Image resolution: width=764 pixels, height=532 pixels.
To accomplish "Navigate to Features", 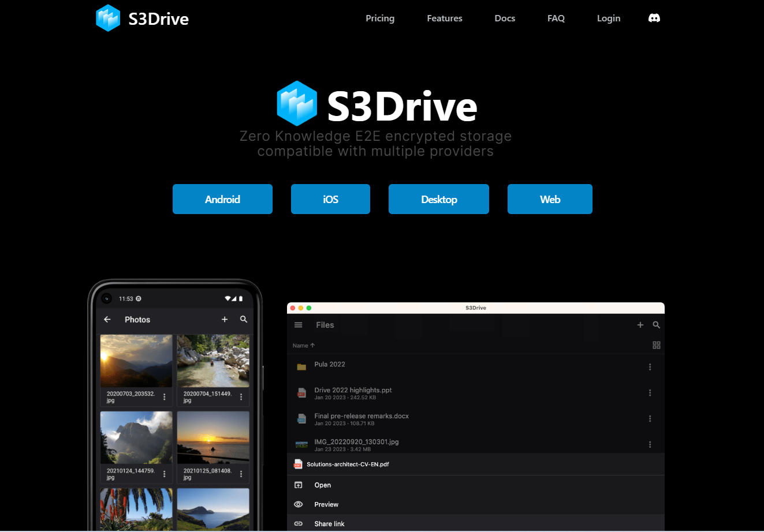I will point(445,18).
